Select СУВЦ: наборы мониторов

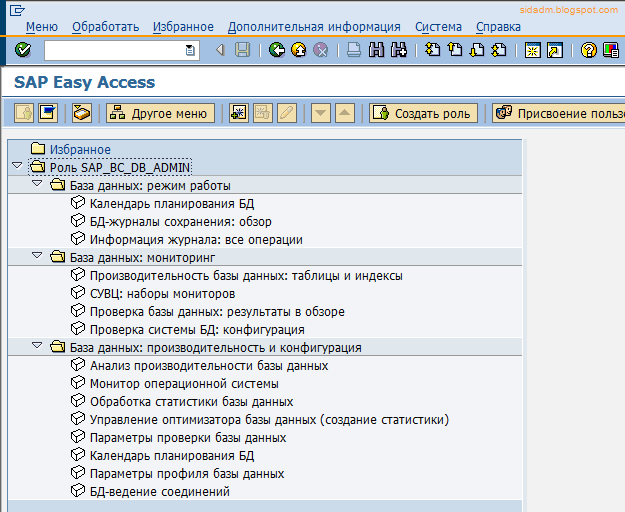click(x=163, y=294)
